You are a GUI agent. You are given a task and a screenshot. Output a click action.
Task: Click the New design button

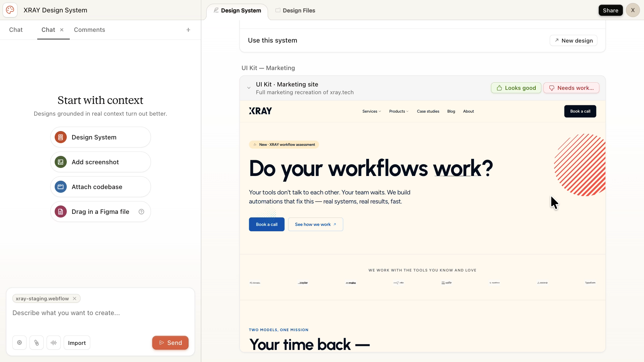point(573,40)
